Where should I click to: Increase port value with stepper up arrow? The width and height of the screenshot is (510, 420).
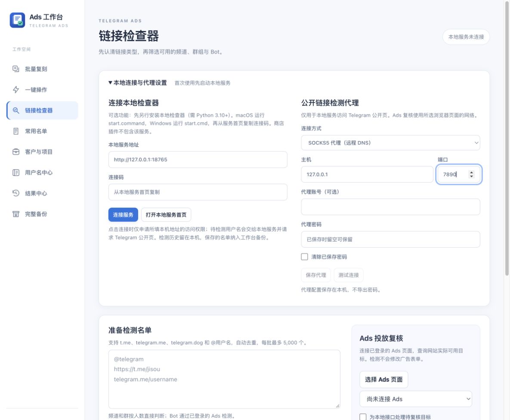click(471, 172)
